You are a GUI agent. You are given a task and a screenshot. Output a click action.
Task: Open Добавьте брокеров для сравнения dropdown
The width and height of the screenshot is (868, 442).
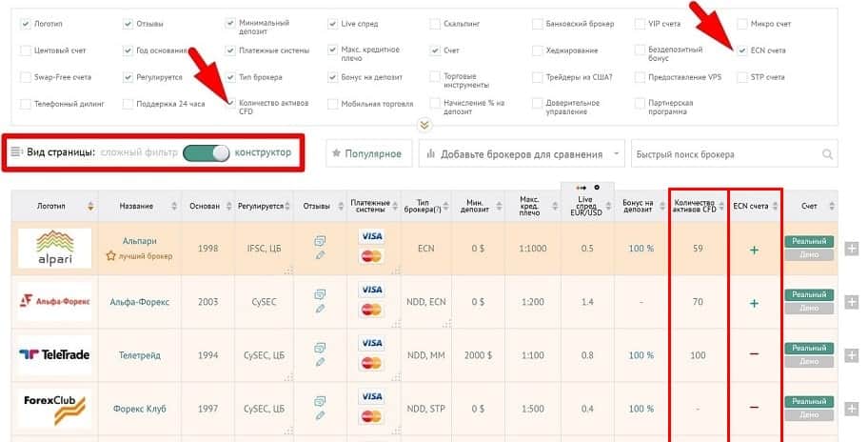[522, 153]
